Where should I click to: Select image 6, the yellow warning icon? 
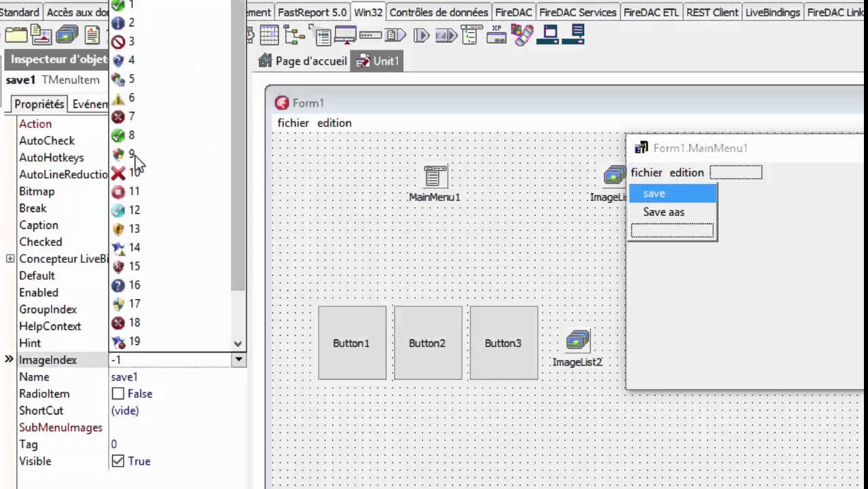[x=170, y=98]
